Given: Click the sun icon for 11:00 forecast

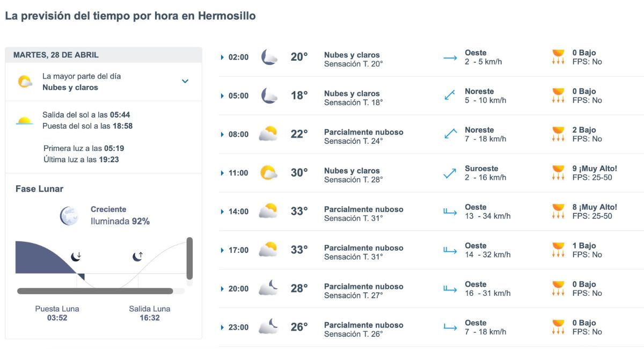Looking at the screenshot, I should click(268, 172).
